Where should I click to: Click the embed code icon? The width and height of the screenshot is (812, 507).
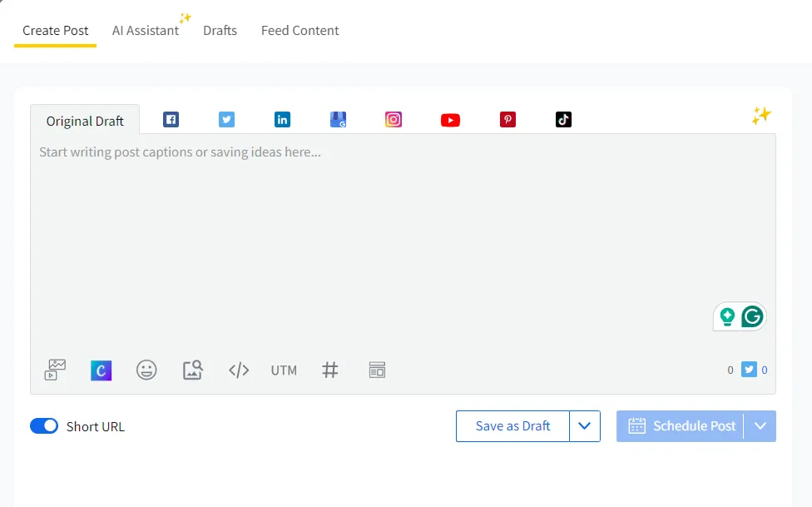click(x=238, y=370)
